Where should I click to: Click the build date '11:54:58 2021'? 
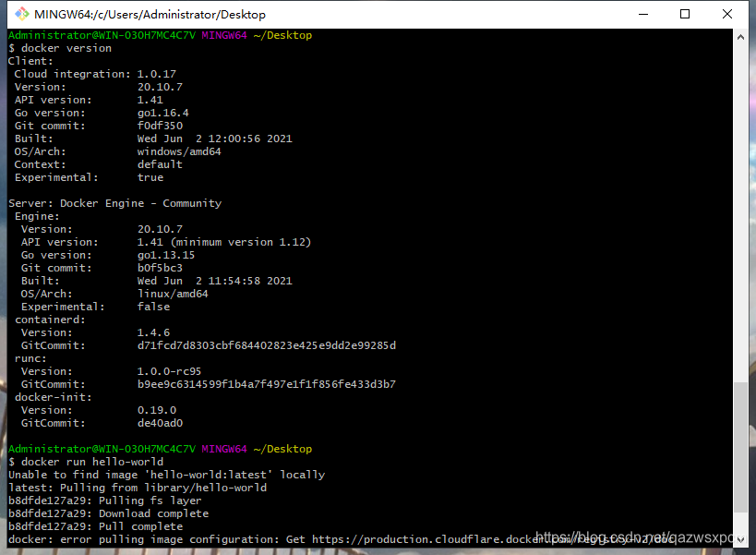click(x=250, y=281)
